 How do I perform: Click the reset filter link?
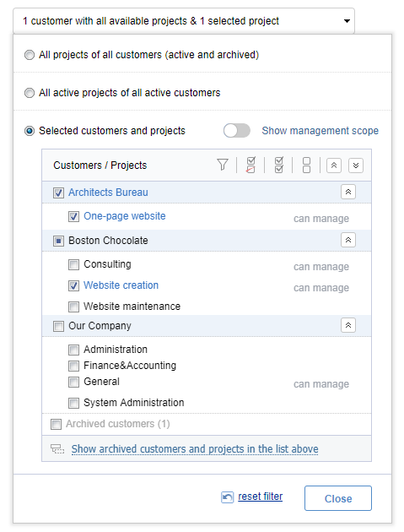pos(261,497)
